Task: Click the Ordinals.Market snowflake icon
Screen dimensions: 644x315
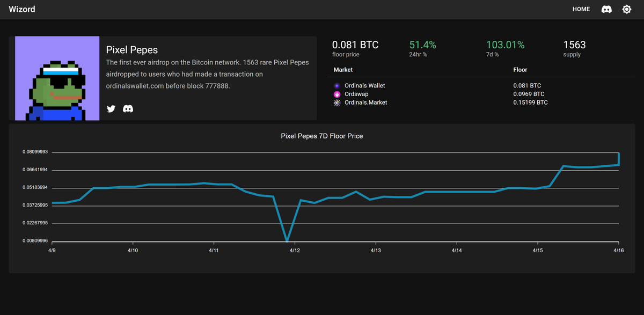Action: point(337,102)
